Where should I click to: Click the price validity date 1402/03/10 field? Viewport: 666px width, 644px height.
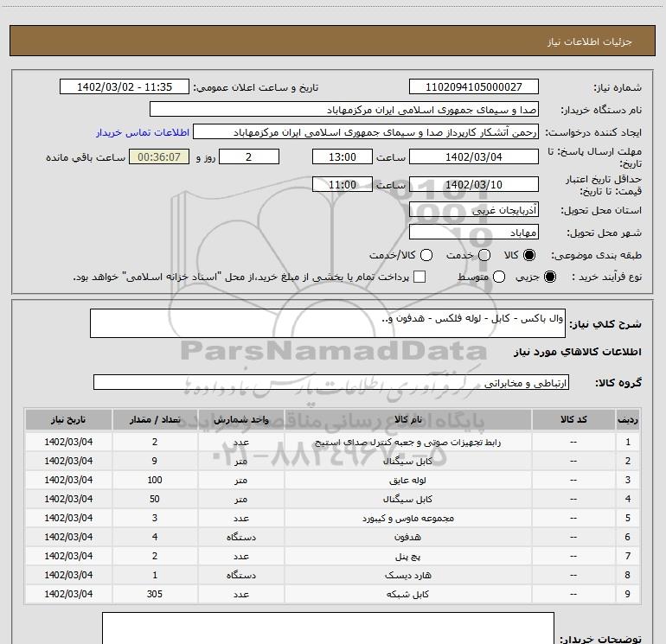tap(474, 184)
